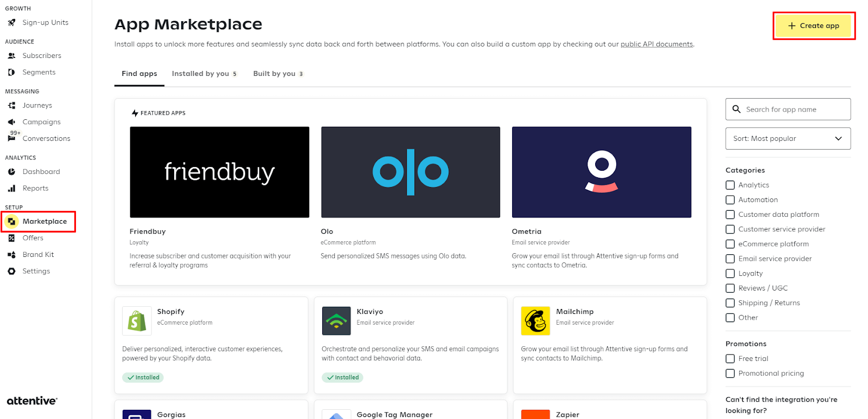Open Settings using the gear icon

11,271
